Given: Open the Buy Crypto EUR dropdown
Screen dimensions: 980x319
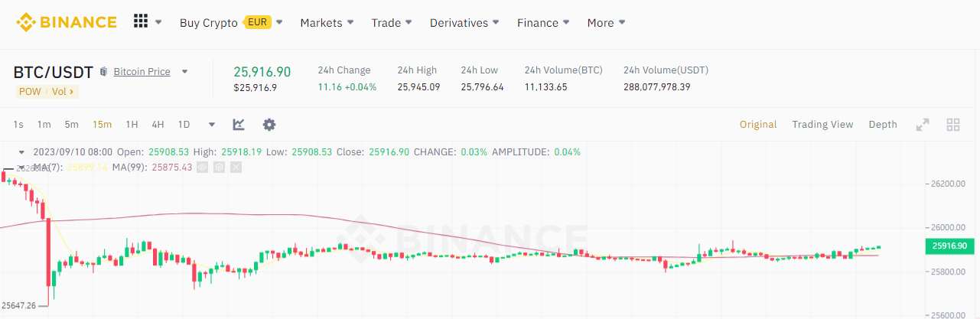Looking at the screenshot, I should click(x=231, y=22).
